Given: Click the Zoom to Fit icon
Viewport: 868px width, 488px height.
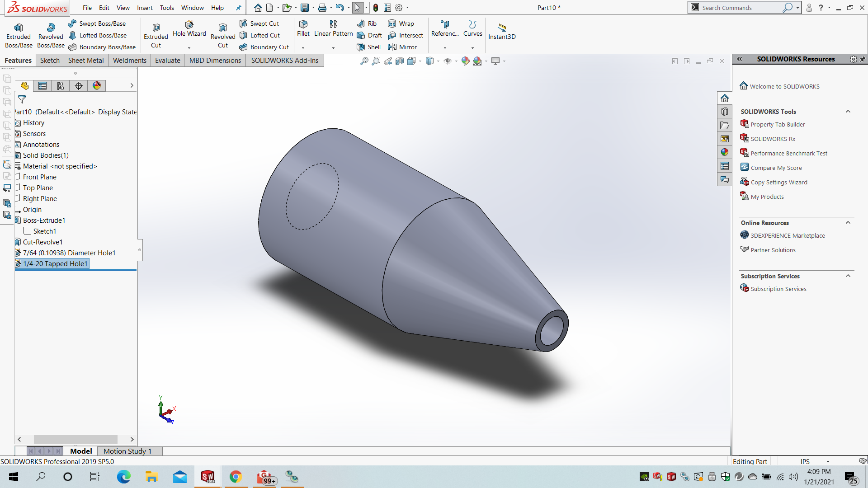Looking at the screenshot, I should click(364, 61).
